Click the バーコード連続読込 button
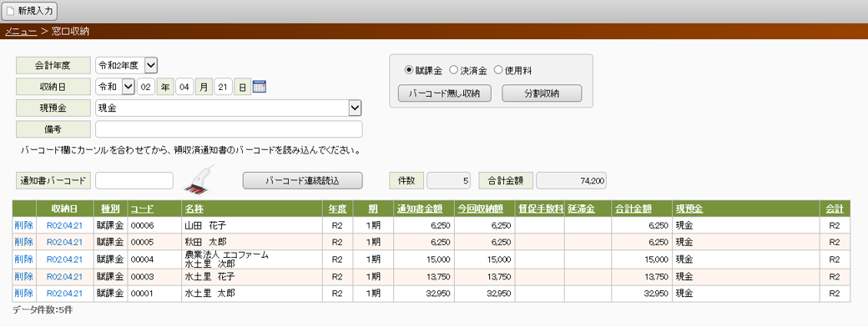 (302, 180)
